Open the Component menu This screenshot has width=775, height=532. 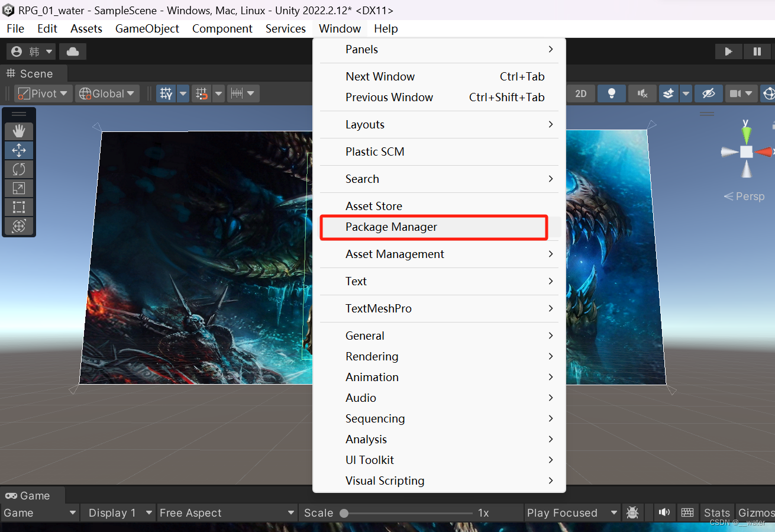point(222,28)
